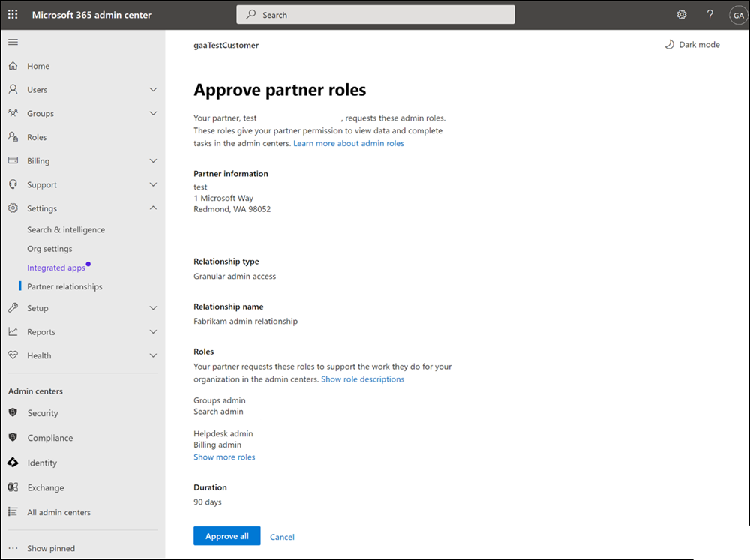Click Show more roles

(x=224, y=457)
